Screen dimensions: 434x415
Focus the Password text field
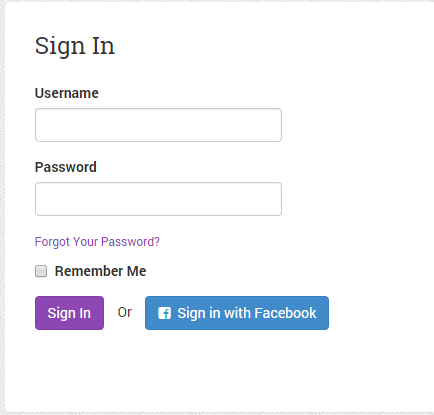(x=158, y=199)
